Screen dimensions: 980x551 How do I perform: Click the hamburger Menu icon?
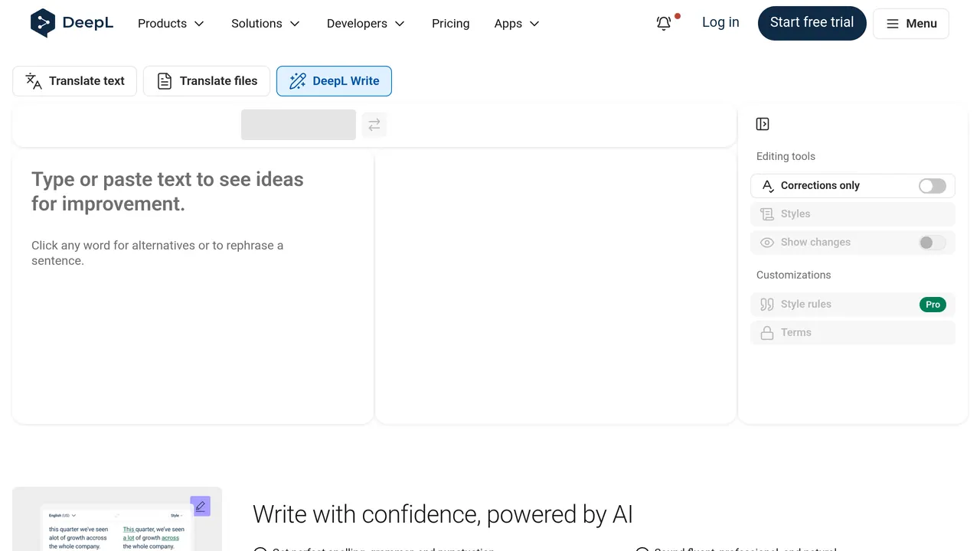tap(893, 24)
